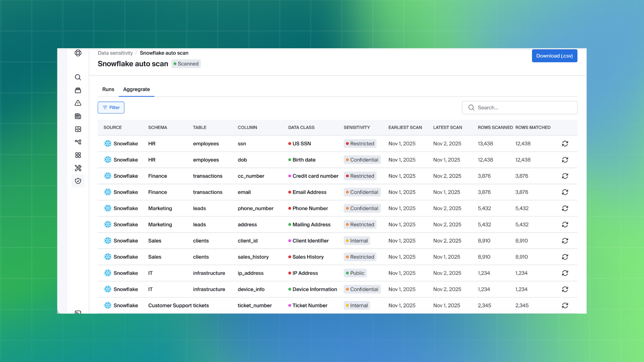Click the storage stack sidebar icon
The image size is (644, 362).
click(78, 90)
